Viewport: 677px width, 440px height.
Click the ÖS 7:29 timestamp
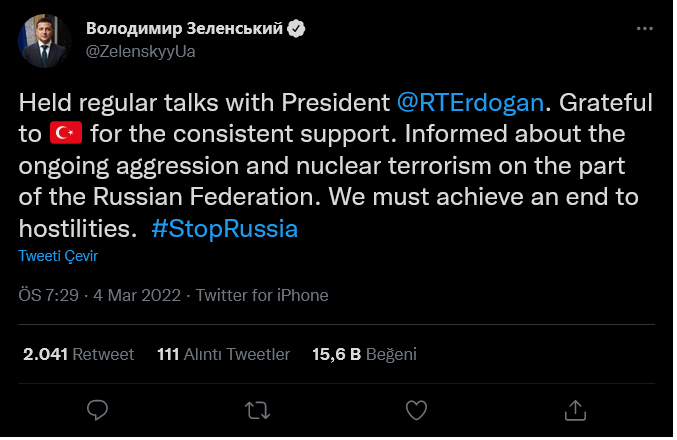[x=49, y=295]
